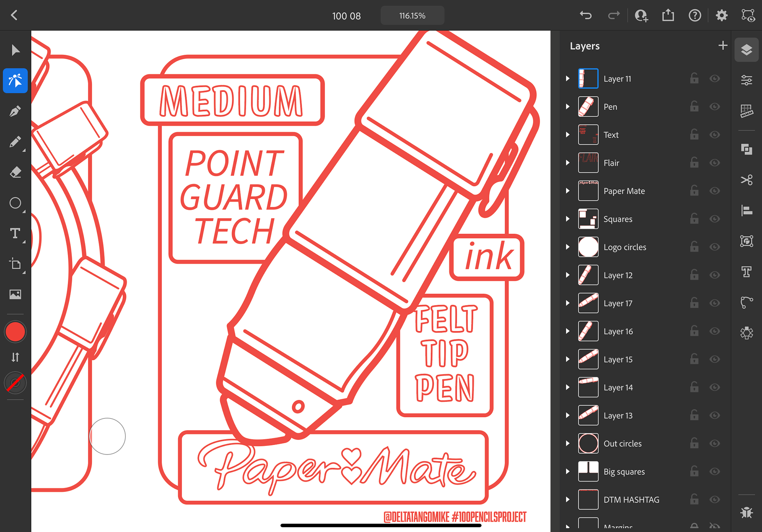Screen dimensions: 762x532
Task: Invite collaborators with the person-plus icon
Action: (641, 15)
